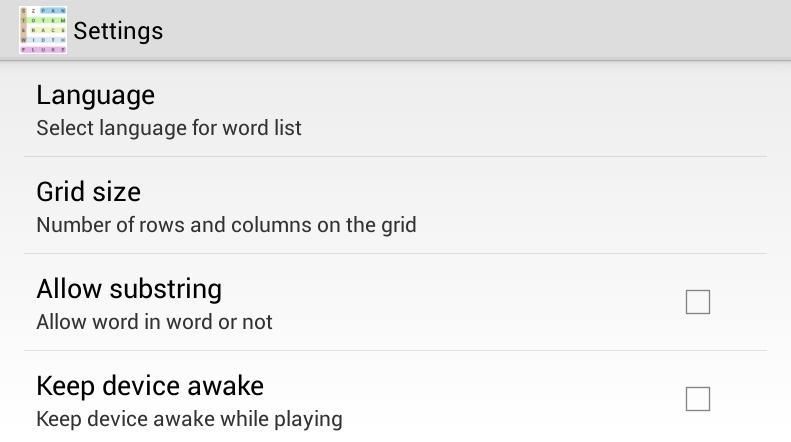Toggle the Keep device awake checkbox

698,399
